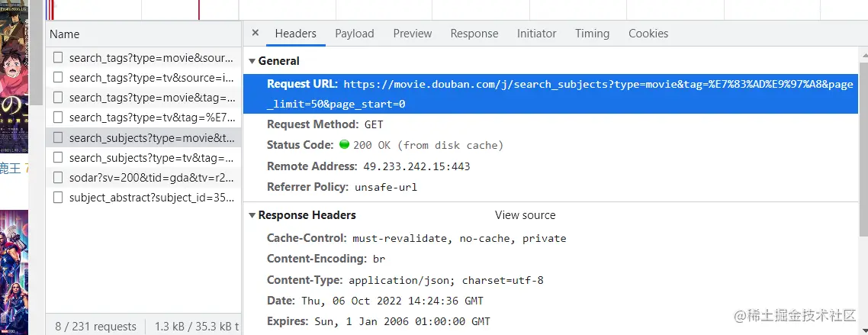This screenshot has width=868, height=335.
Task: Click the Name column header
Action: [x=65, y=34]
